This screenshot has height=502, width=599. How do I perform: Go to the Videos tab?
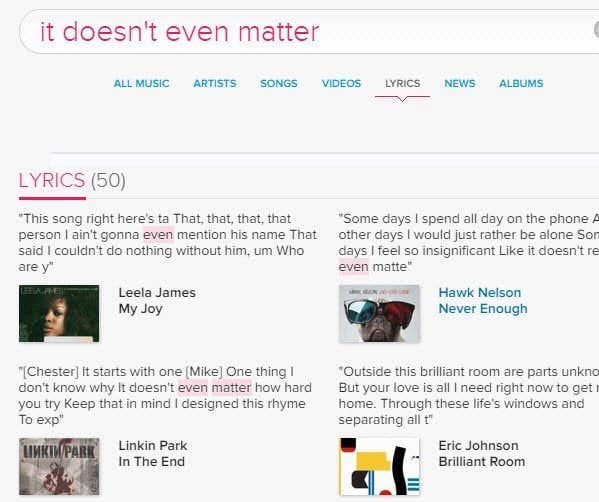click(341, 83)
